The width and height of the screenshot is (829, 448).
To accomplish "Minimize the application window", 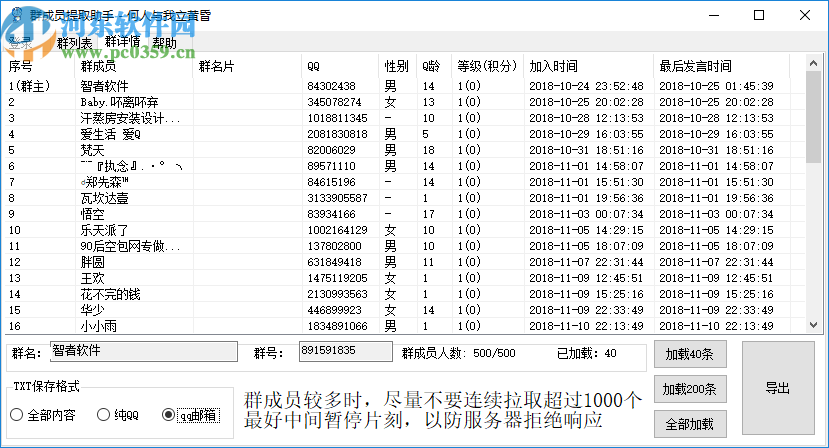I will (x=714, y=15).
